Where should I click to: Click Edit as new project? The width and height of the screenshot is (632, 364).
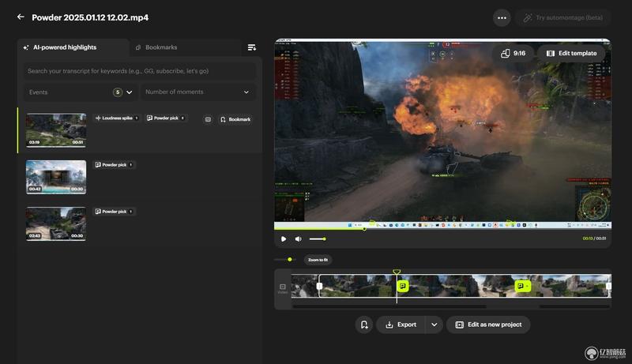(x=488, y=325)
